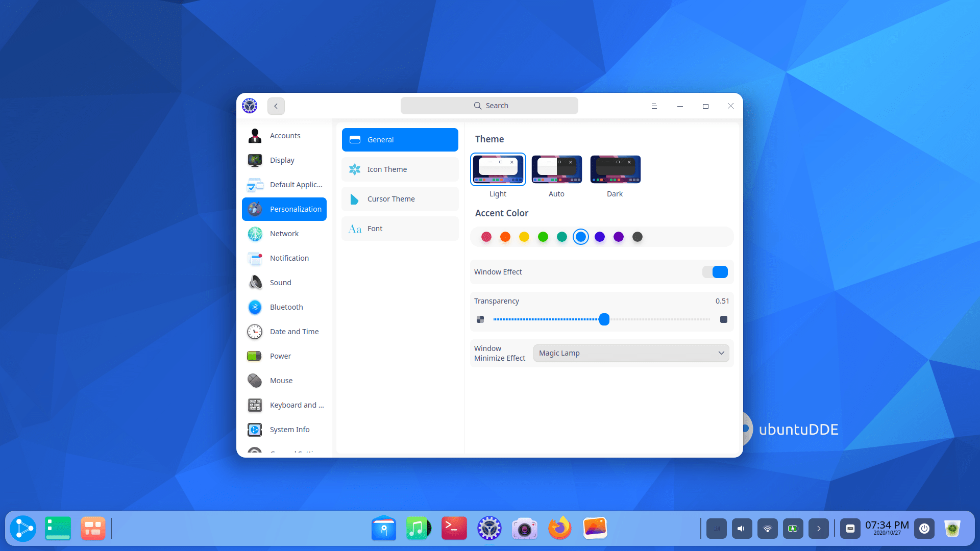This screenshot has width=980, height=551.
Task: Open multitasking view in the dock
Action: tap(93, 529)
